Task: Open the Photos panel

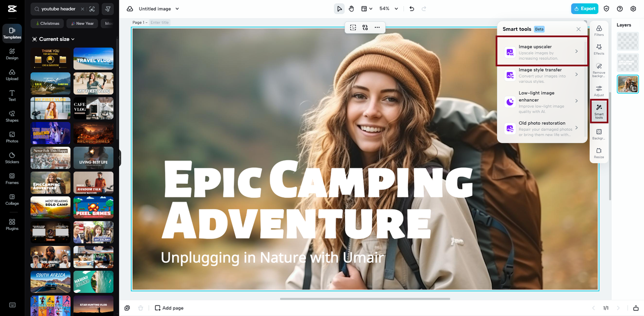Action: [12, 137]
